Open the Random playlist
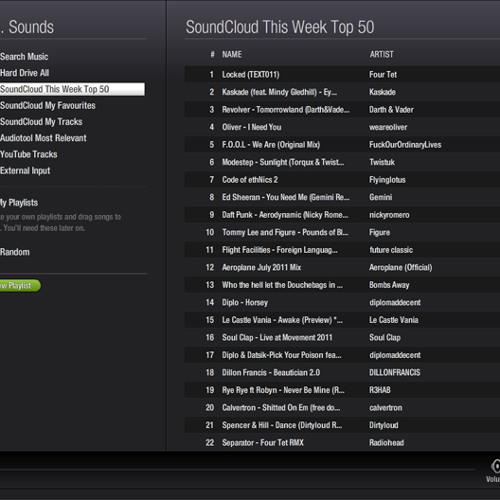 click(x=15, y=252)
